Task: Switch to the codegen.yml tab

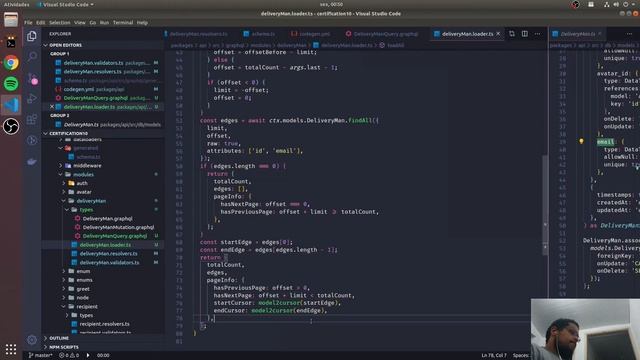Action: 311,34
